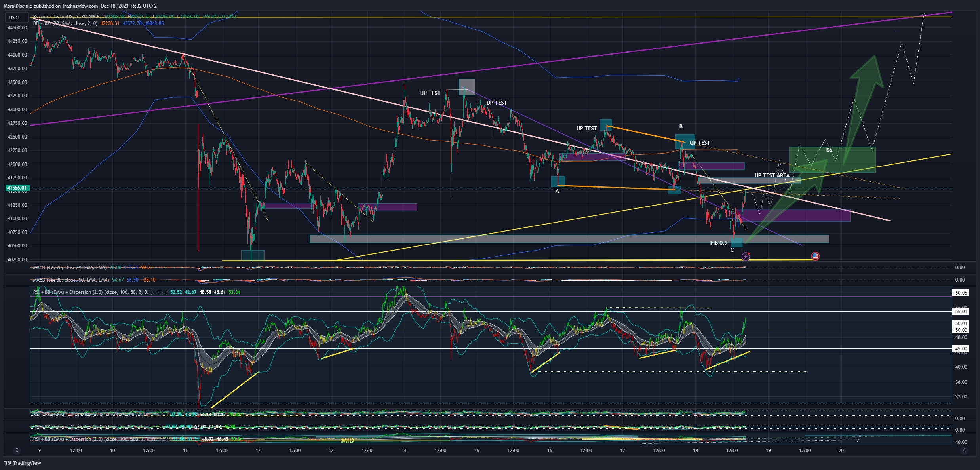The image size is (980, 470).
Task: Click the 43000.00 price axis label
Action: pyautogui.click(x=17, y=110)
